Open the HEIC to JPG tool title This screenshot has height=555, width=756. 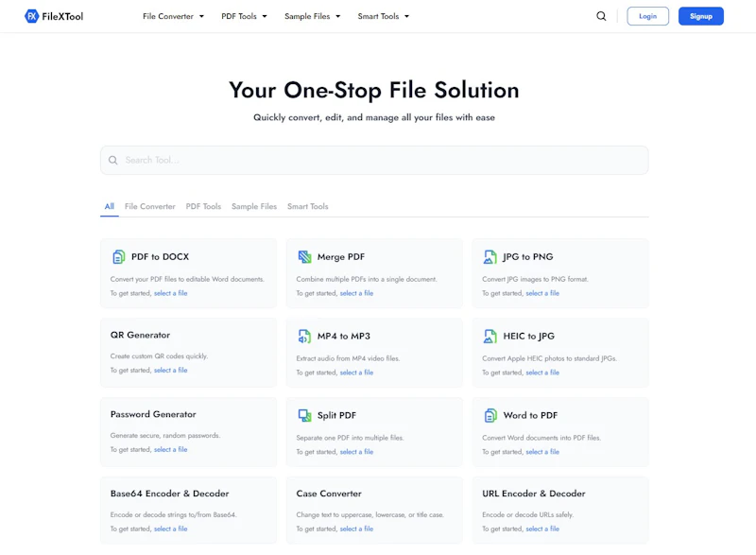tap(529, 336)
